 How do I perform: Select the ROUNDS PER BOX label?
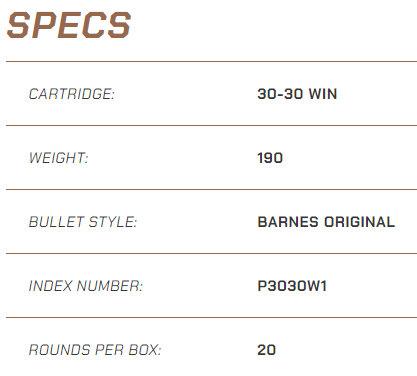(x=95, y=350)
